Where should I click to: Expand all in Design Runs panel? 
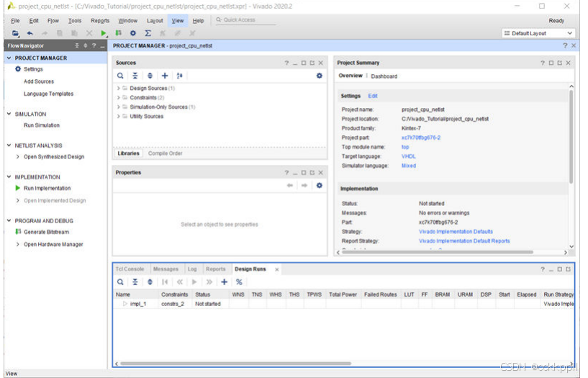[150, 282]
